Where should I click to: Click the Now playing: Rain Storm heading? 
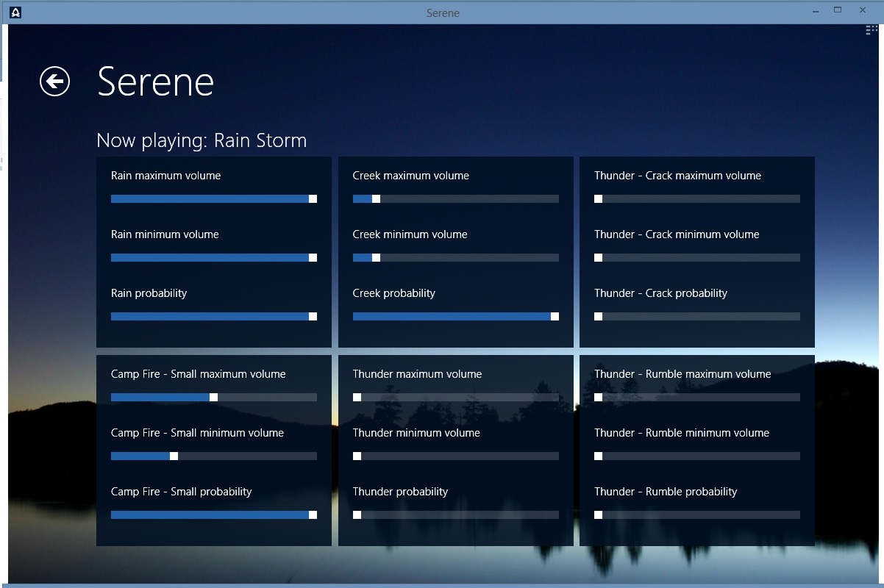point(202,140)
